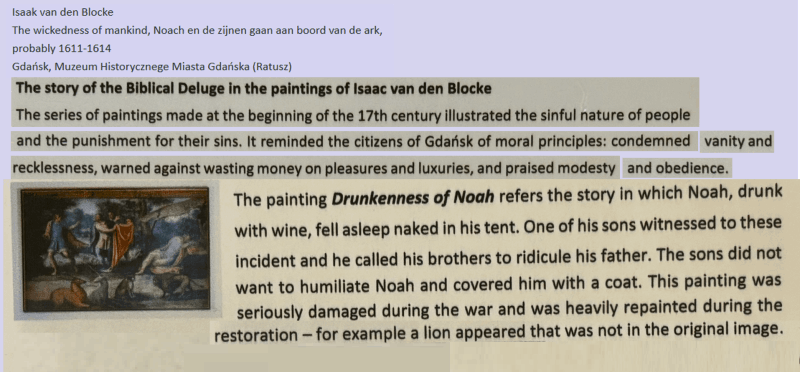Click the heading about the Biblical Deluge story

254,88
